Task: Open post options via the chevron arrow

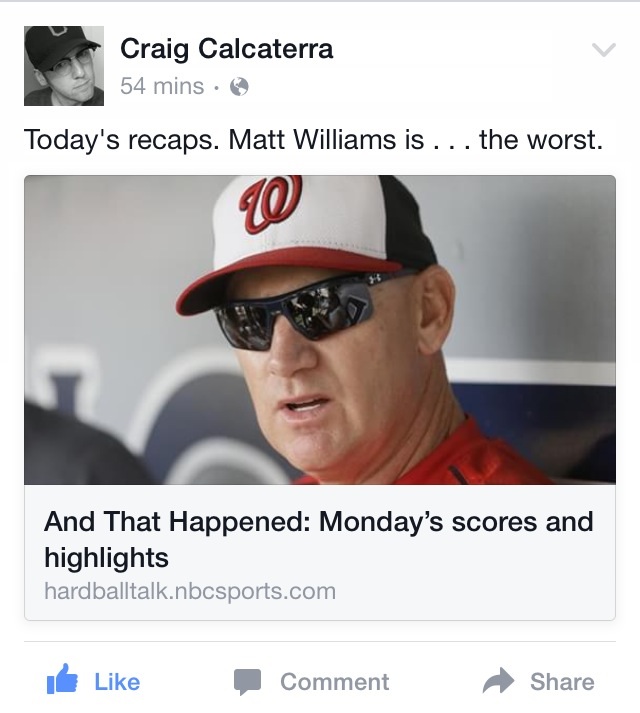Action: (x=604, y=49)
